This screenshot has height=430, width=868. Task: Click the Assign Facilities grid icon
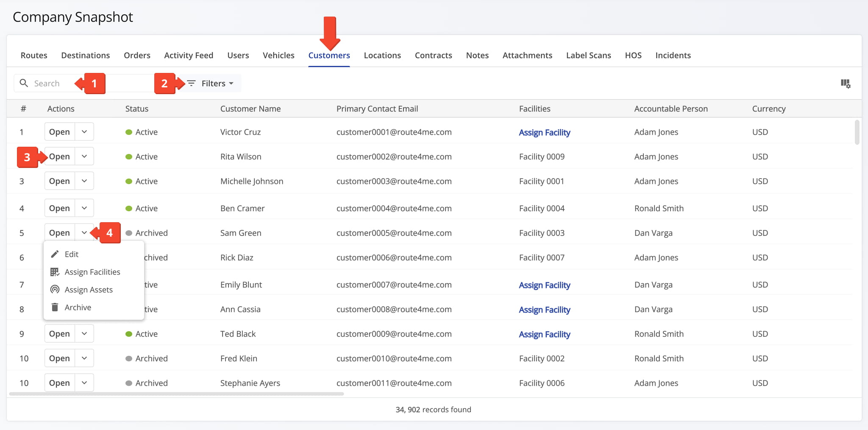(x=55, y=272)
